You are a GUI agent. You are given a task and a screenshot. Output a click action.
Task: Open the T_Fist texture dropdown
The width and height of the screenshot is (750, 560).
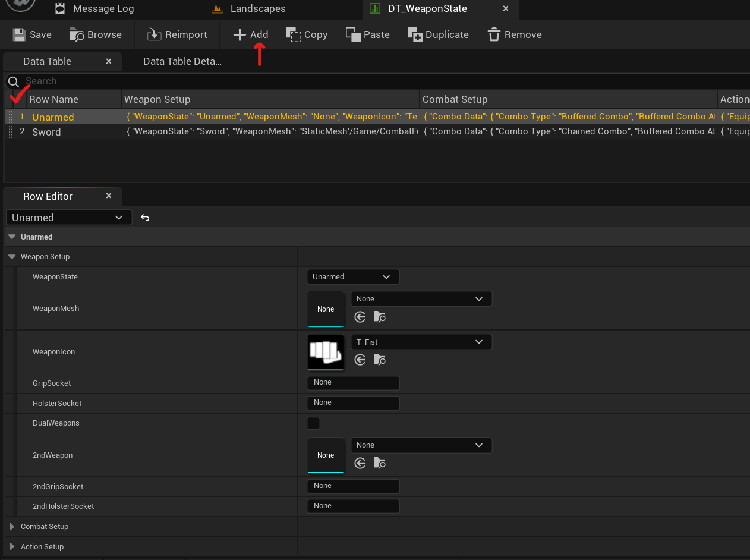421,341
